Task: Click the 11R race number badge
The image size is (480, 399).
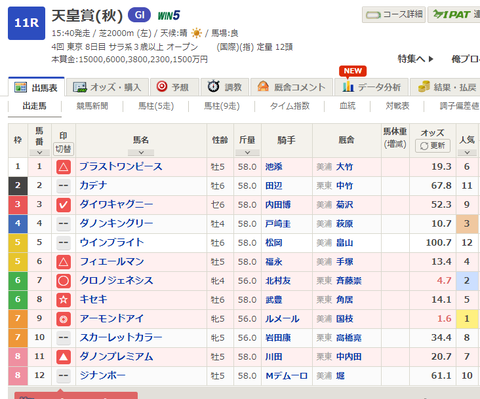Action: coord(26,23)
